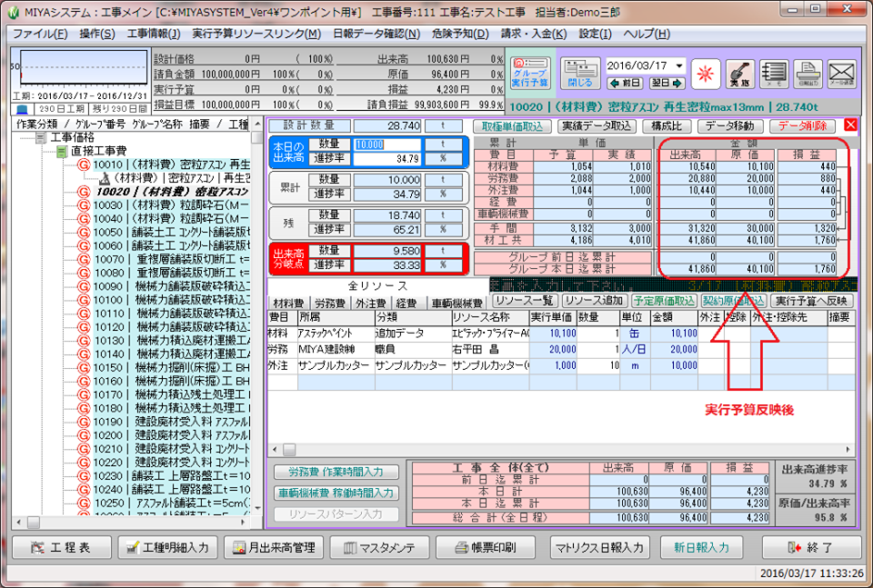Click the G icon of row 10110
Image resolution: width=873 pixels, height=588 pixels.
pyautogui.click(x=84, y=314)
